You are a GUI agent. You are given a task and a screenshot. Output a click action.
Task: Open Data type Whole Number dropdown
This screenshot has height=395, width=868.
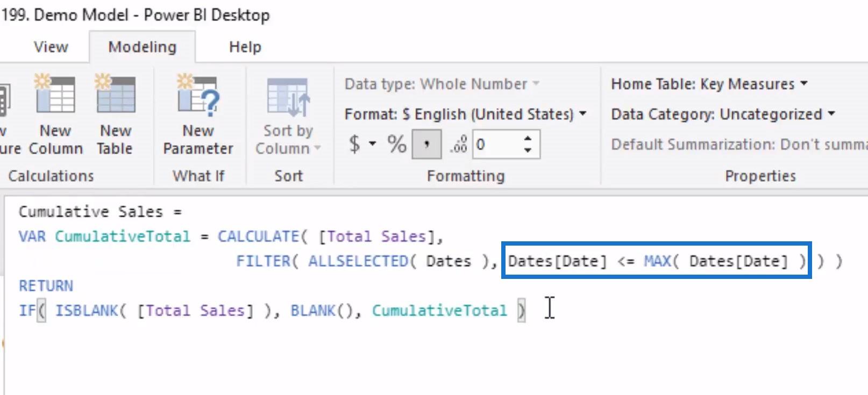pyautogui.click(x=442, y=84)
